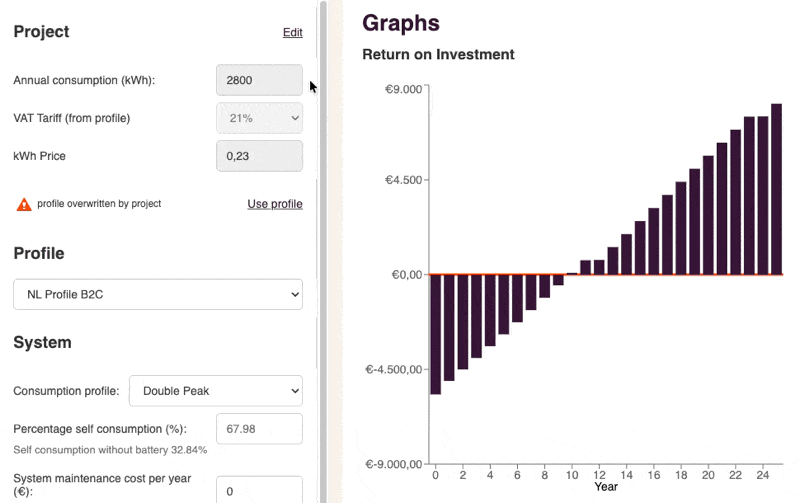Click the tallest bar at Year 25

(776, 189)
